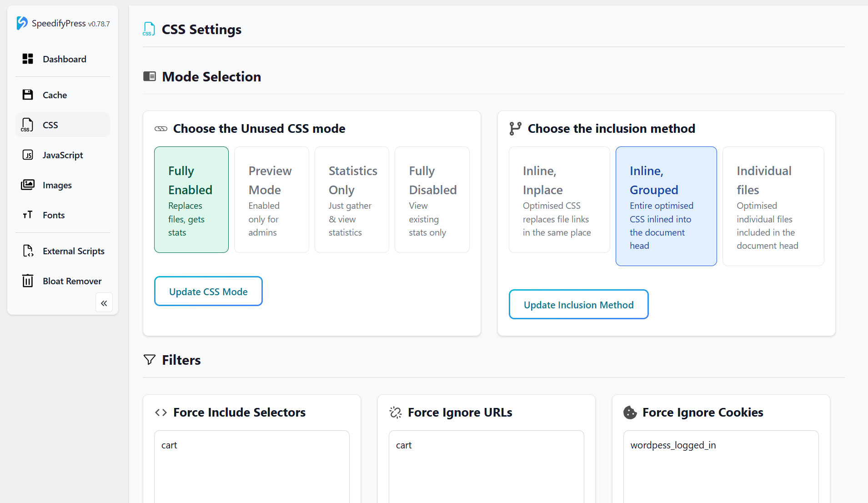Click the Force Ignore URLs broken-link icon

point(396,412)
